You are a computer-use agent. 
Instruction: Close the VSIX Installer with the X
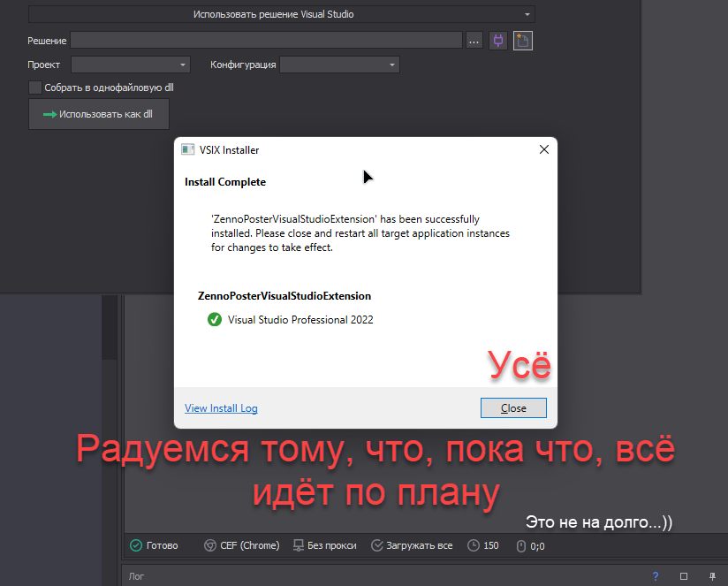click(543, 149)
